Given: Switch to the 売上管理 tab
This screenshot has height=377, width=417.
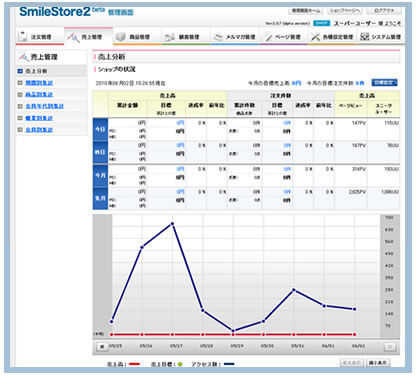Looking at the screenshot, I should [88, 36].
